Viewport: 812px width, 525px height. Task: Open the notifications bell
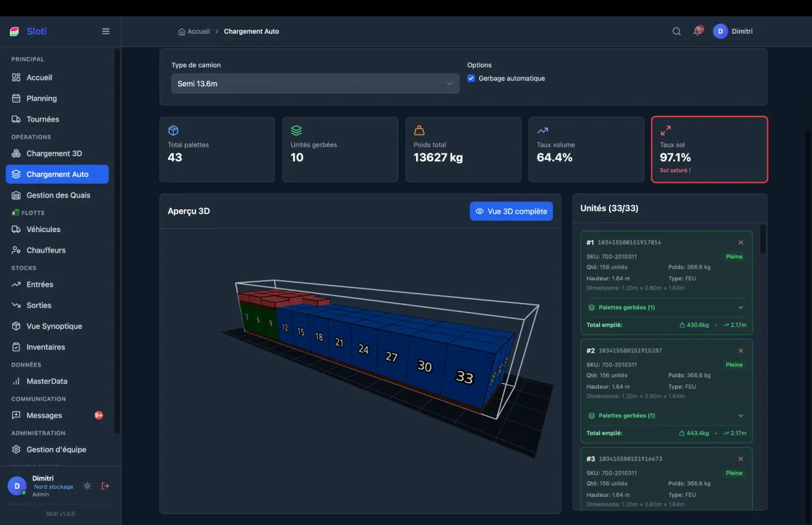coord(697,32)
